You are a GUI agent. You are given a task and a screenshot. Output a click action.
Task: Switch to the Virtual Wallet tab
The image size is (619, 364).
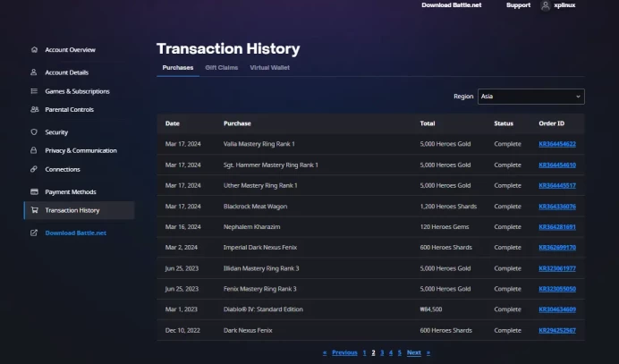269,67
